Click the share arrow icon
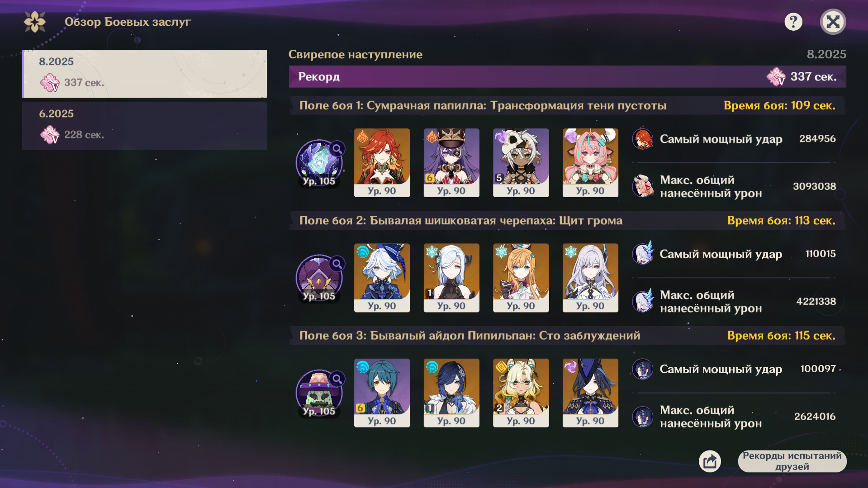The height and width of the screenshot is (488, 868). pos(710,461)
